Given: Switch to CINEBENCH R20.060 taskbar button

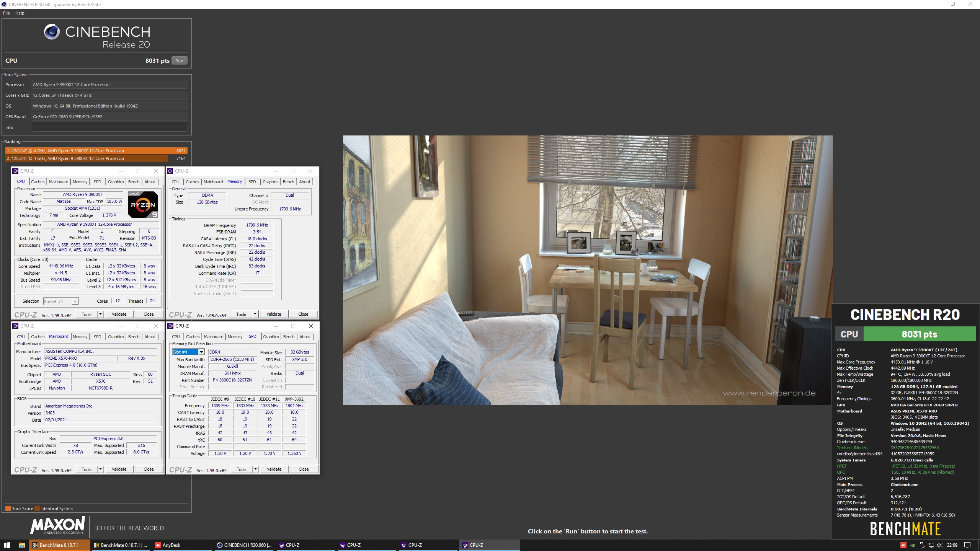Looking at the screenshot, I should (244, 545).
